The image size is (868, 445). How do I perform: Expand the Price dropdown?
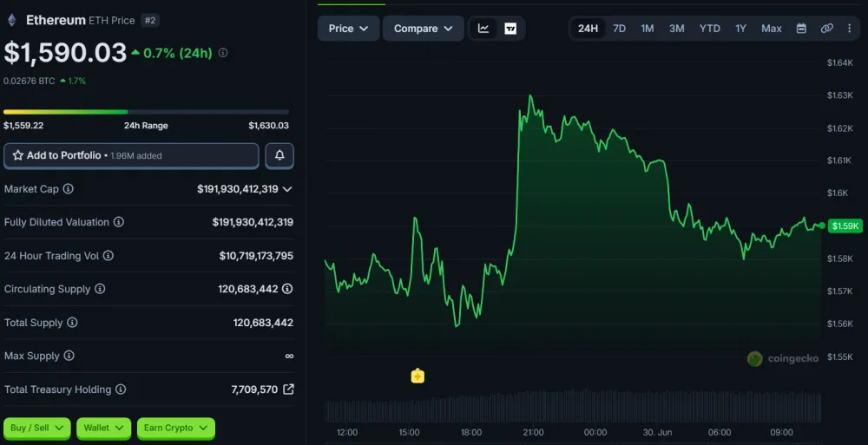click(x=348, y=29)
